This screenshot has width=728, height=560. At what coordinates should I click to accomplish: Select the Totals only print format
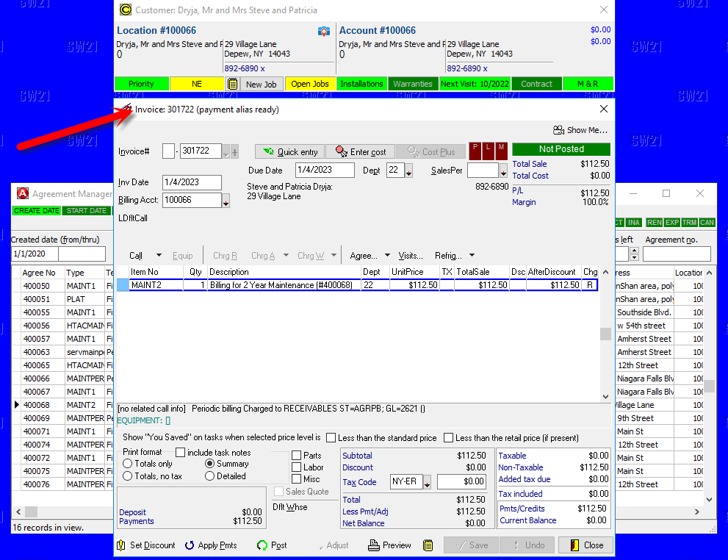click(x=128, y=464)
